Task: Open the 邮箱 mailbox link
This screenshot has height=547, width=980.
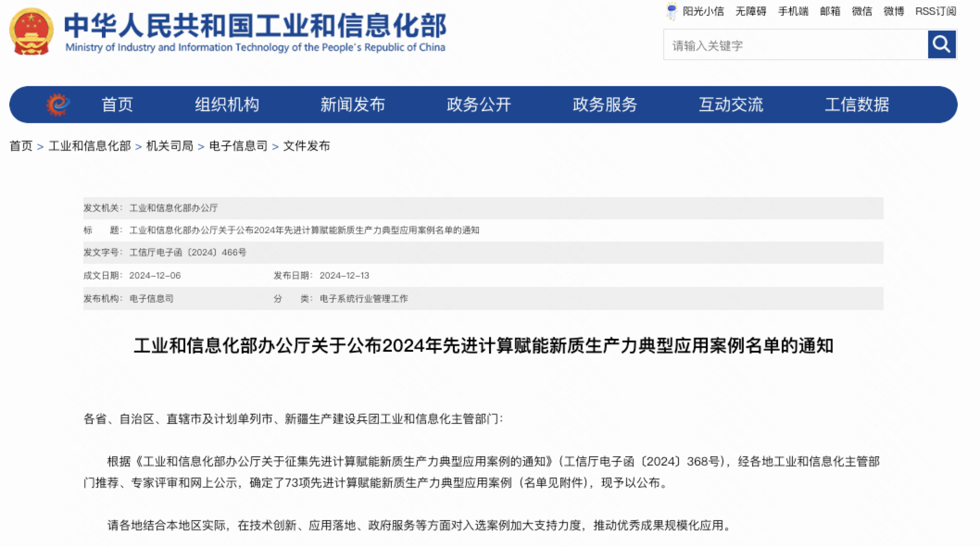Action: coord(830,12)
